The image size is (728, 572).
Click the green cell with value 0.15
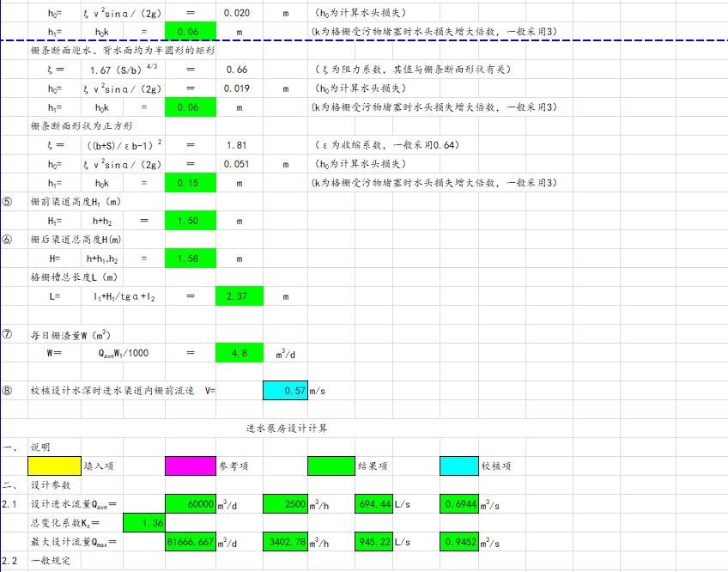[x=191, y=183]
